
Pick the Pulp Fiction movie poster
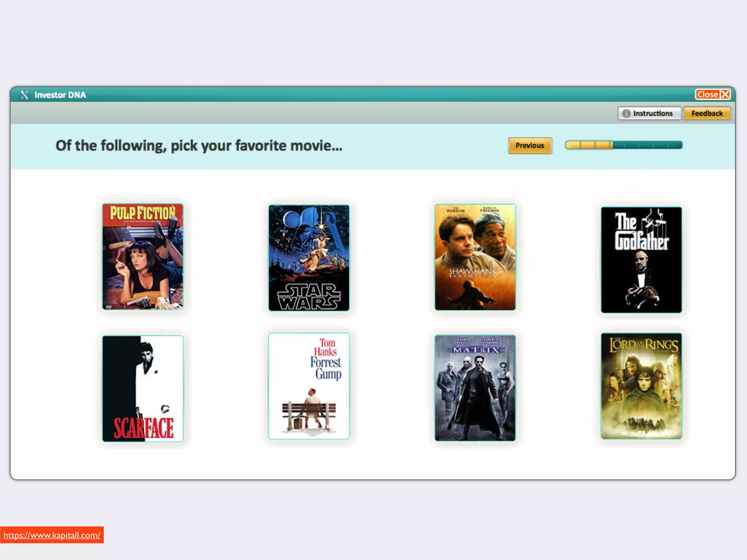tap(143, 257)
